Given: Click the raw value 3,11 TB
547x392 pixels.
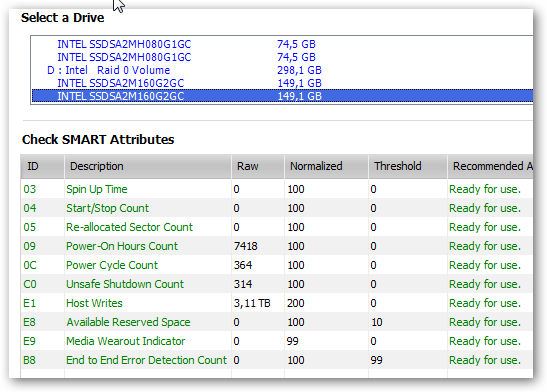Looking at the screenshot, I should (252, 303).
